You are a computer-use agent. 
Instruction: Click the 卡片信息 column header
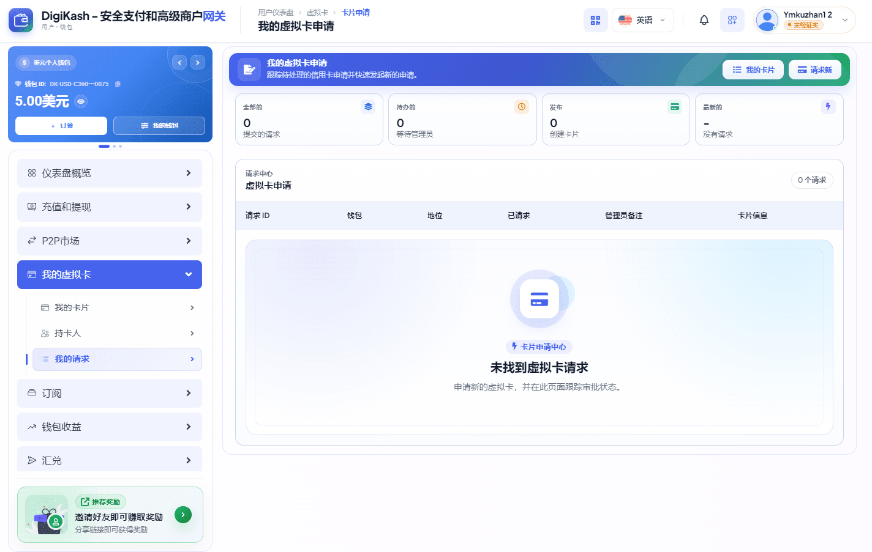click(752, 216)
